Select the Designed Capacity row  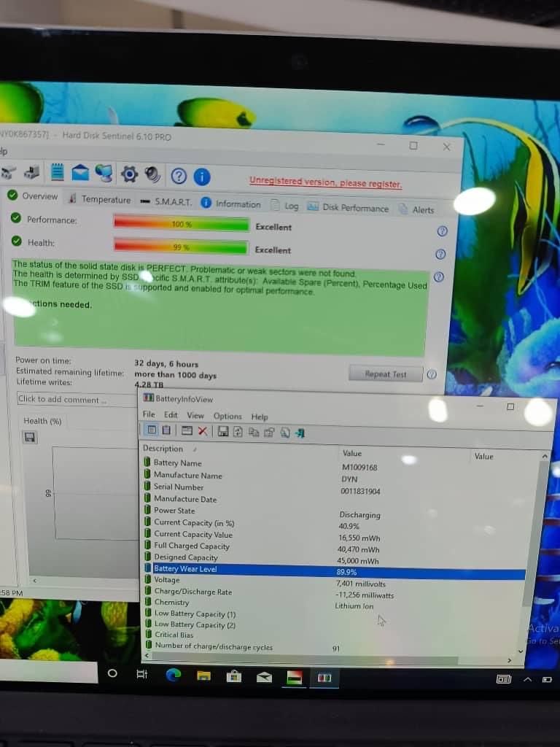(x=333, y=558)
